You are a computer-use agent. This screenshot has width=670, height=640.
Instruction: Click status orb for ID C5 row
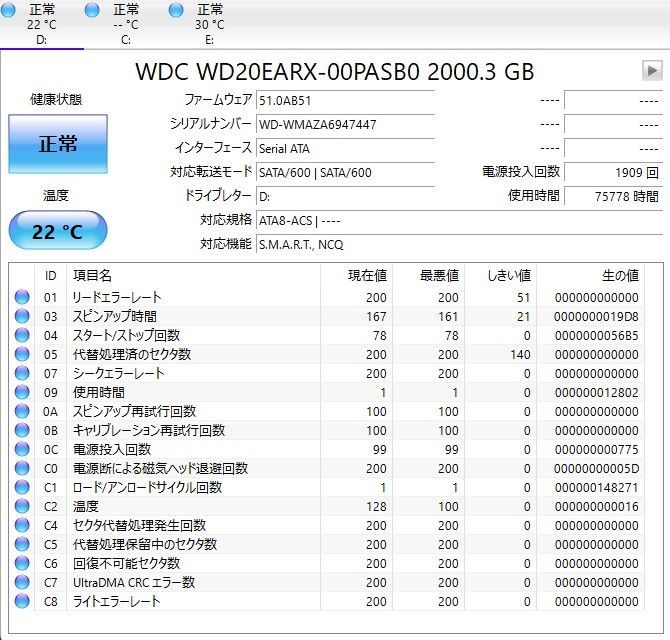tap(22, 544)
